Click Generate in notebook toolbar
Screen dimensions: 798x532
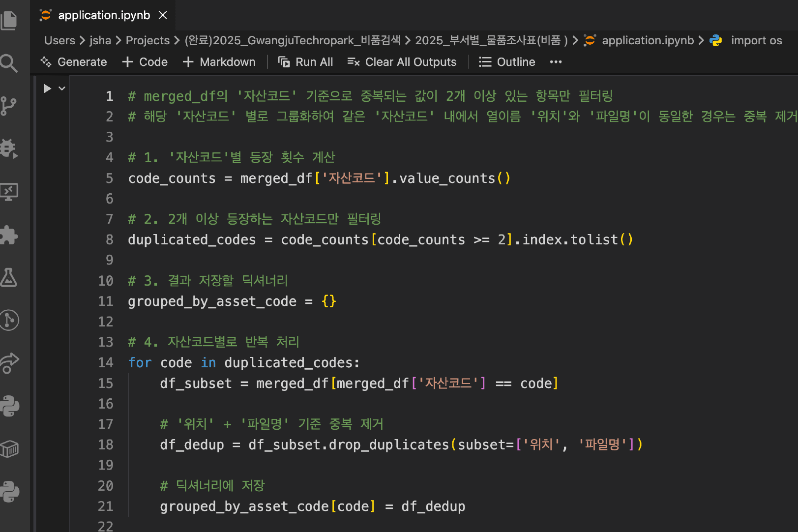(x=74, y=62)
